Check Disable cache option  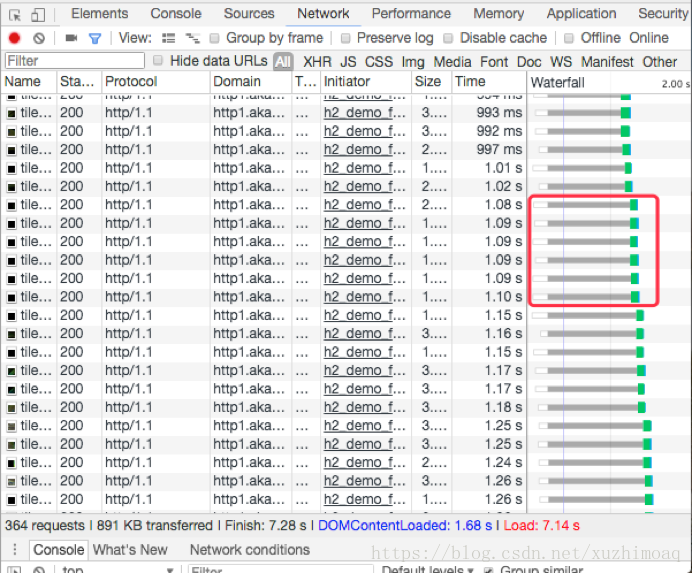[x=448, y=38]
